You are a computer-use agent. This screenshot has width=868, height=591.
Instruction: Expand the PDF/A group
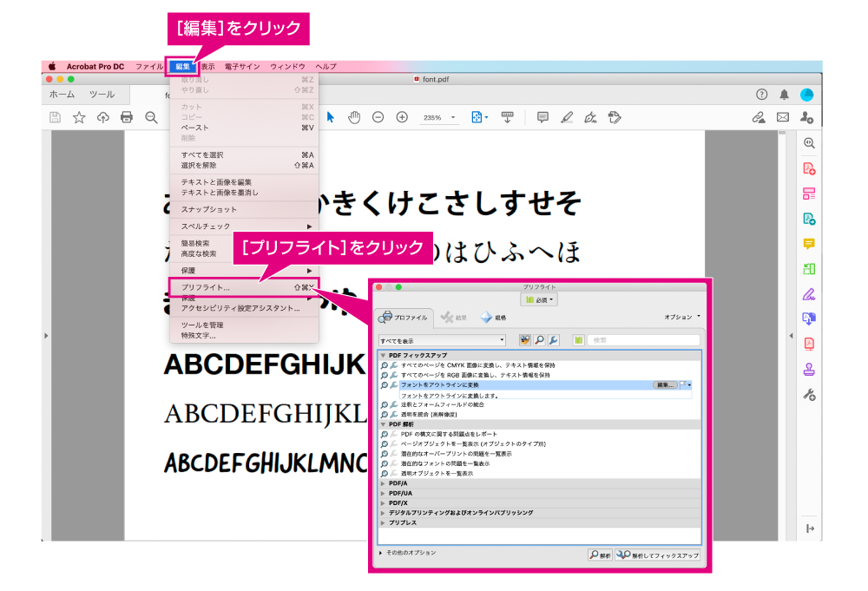pyautogui.click(x=383, y=483)
